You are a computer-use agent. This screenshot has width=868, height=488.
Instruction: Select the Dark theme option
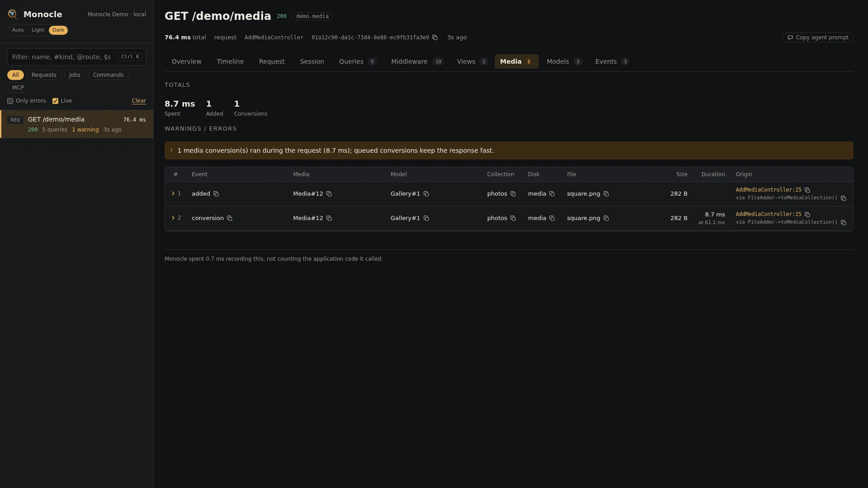pos(58,30)
